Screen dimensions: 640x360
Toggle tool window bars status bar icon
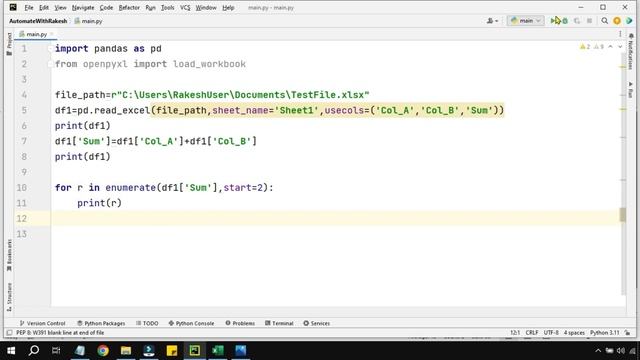tap(9, 333)
